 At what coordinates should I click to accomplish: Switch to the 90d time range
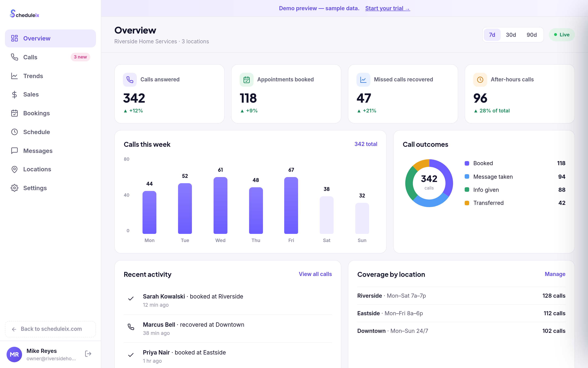(532, 35)
